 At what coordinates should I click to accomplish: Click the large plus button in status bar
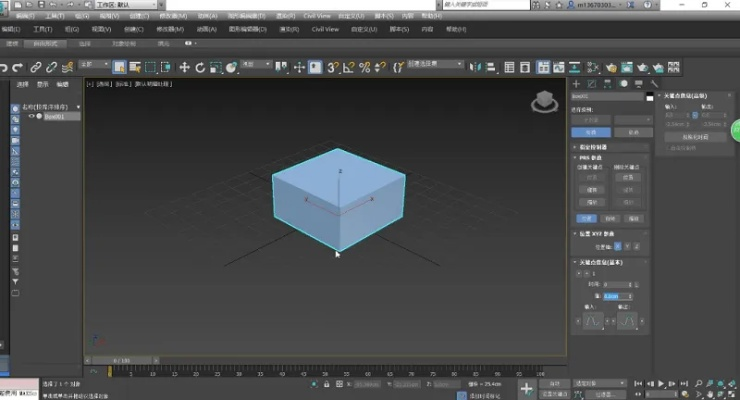click(527, 388)
